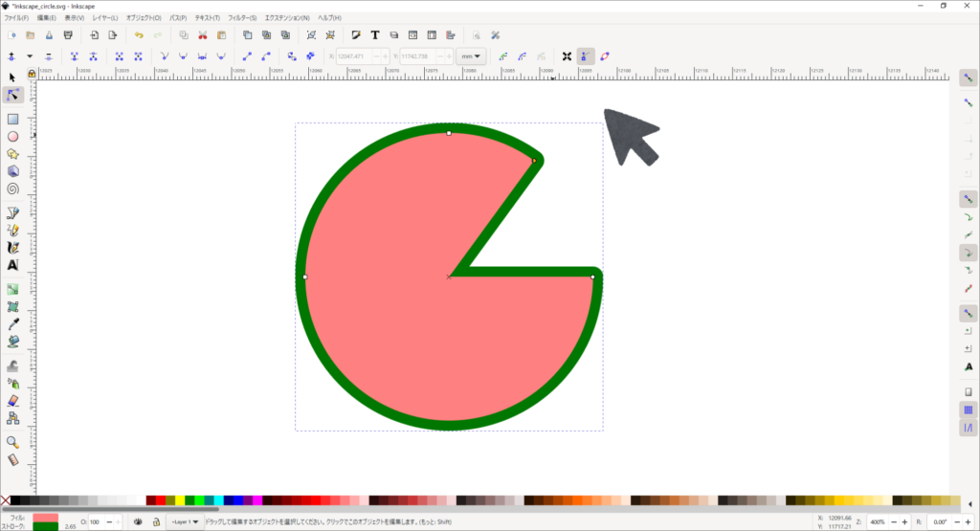Toggle show transformation handles button
Viewport: 980px width, 531px height.
(567, 56)
